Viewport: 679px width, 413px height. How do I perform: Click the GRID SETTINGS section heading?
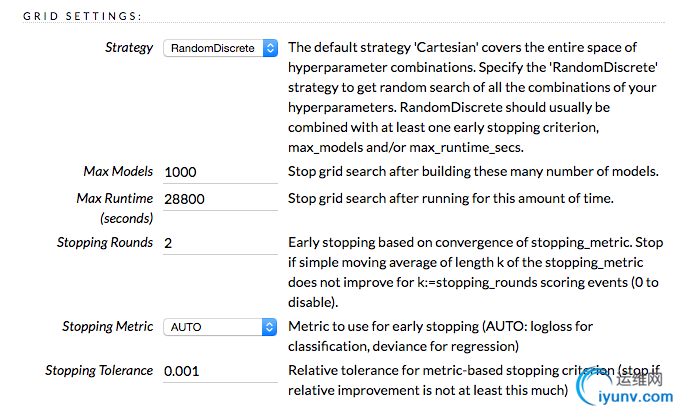coord(82,16)
